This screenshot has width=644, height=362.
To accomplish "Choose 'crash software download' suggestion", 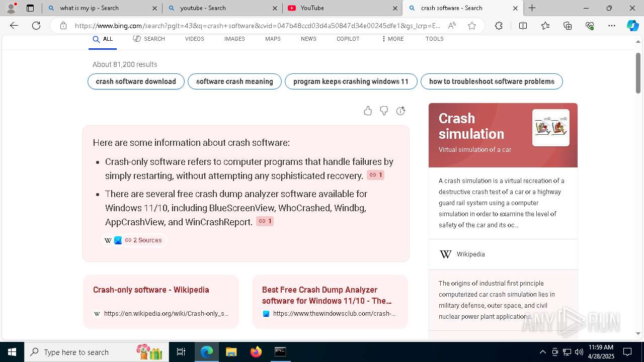I will pyautogui.click(x=136, y=81).
